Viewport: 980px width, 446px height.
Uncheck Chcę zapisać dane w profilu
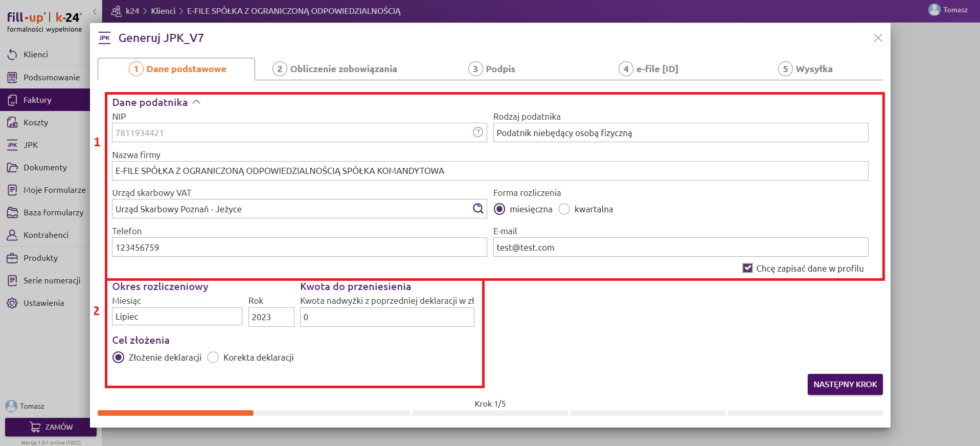(747, 269)
